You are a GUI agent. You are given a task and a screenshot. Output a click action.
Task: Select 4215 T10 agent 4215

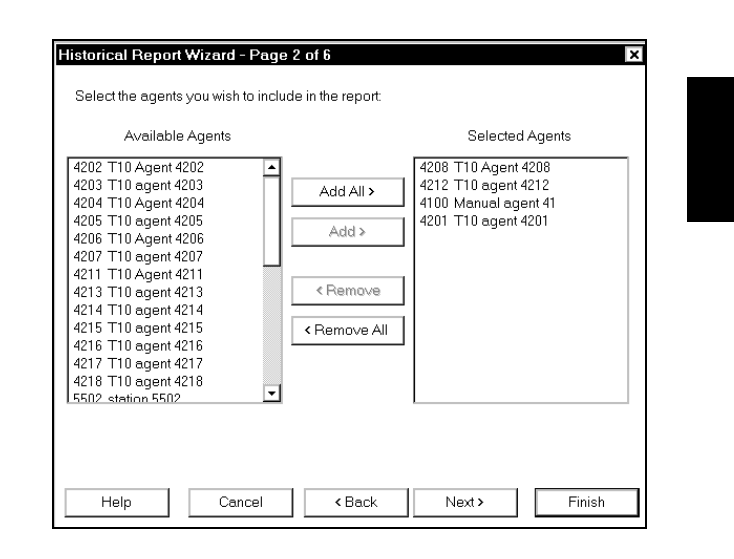[x=166, y=328]
